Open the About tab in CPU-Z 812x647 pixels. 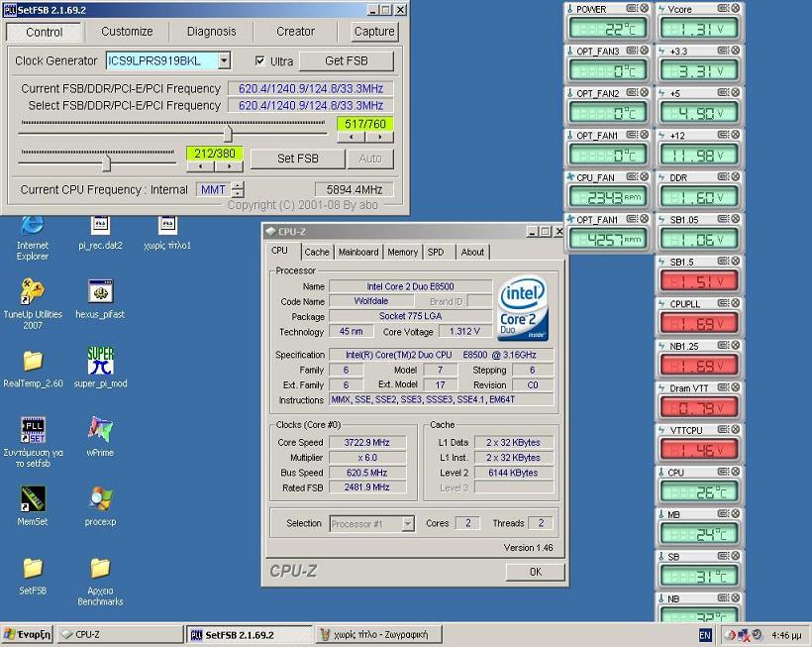tap(472, 253)
